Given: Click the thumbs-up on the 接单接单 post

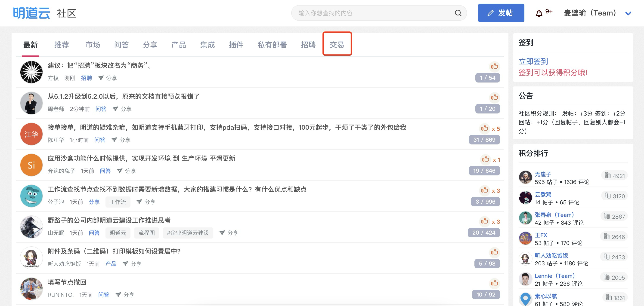Looking at the screenshot, I should click(x=484, y=129).
